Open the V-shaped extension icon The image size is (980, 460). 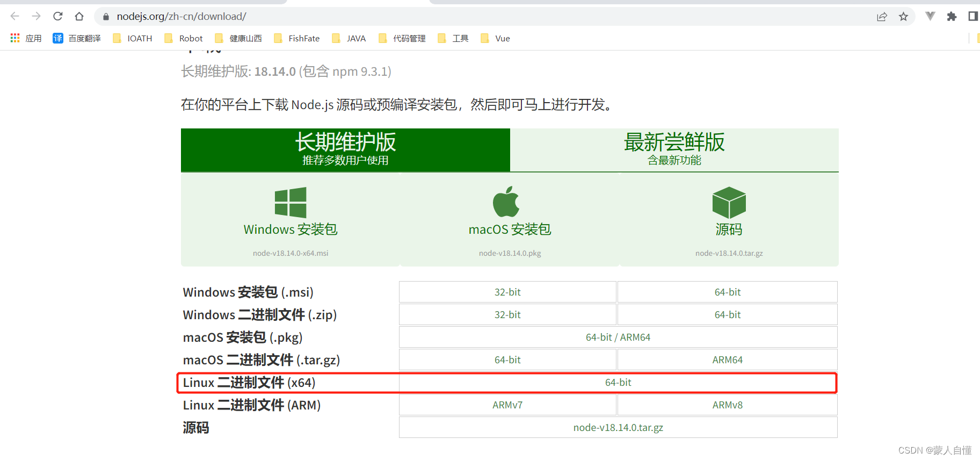click(930, 16)
